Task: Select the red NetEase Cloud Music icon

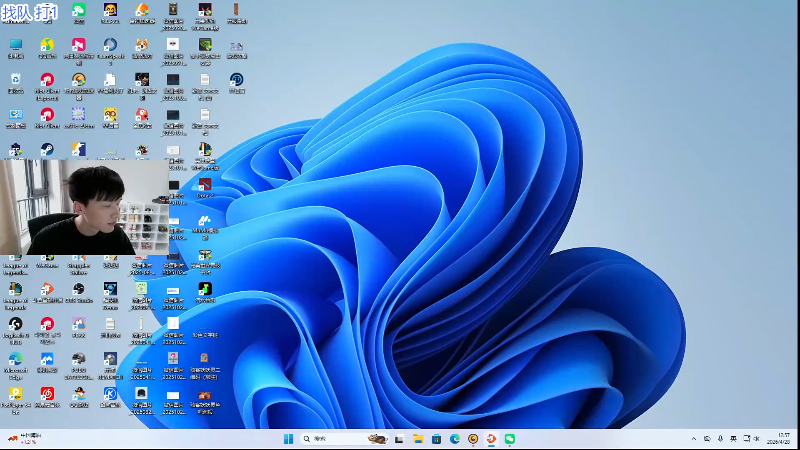Action: click(x=47, y=394)
